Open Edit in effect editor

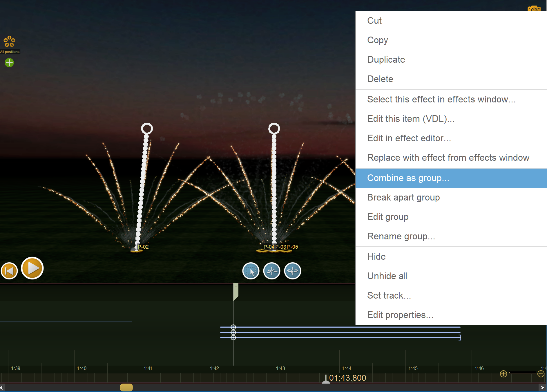[451, 138]
